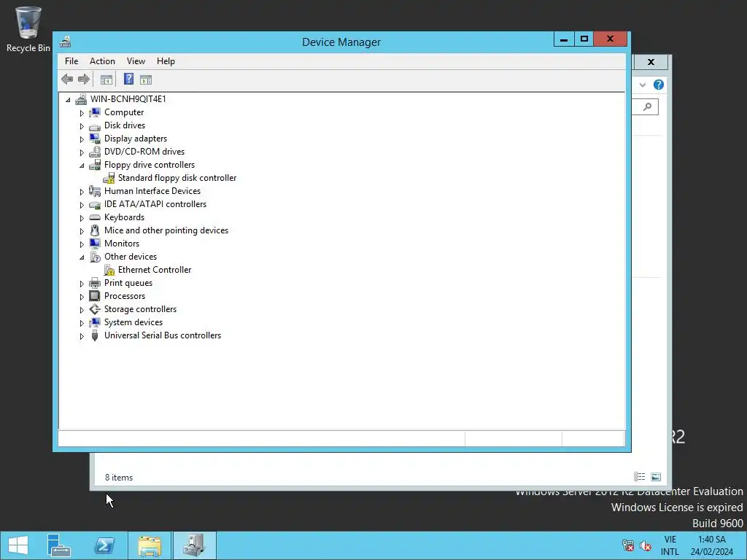Expand the Display adapters node
747x560 pixels.
click(x=82, y=139)
